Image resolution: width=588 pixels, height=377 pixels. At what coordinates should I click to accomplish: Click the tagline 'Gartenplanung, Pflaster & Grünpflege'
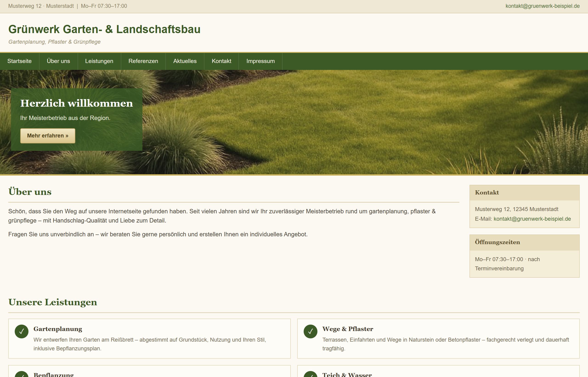click(54, 42)
